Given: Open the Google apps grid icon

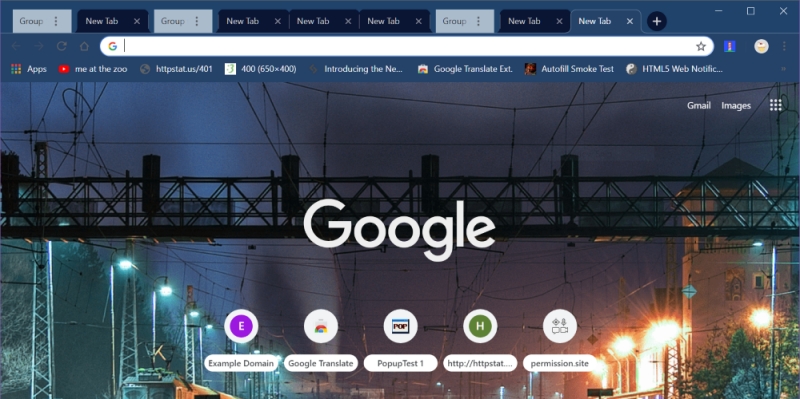Looking at the screenshot, I should [776, 105].
